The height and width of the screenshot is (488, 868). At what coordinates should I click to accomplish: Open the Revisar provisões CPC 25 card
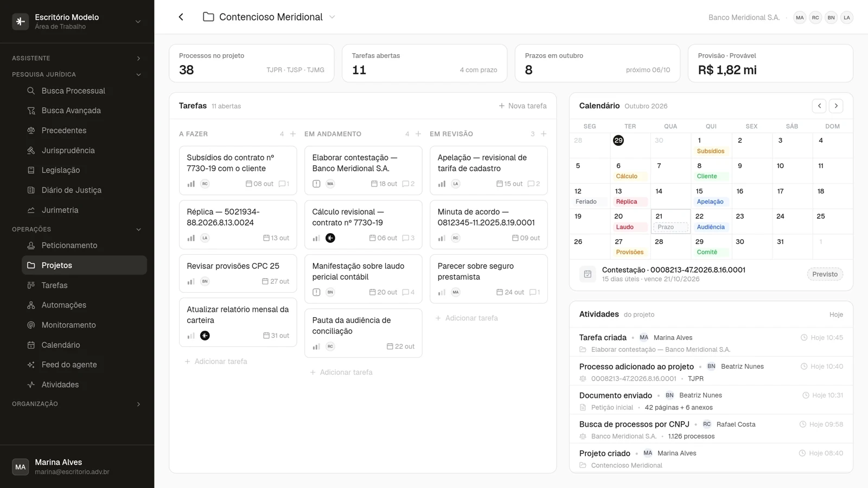pos(238,273)
